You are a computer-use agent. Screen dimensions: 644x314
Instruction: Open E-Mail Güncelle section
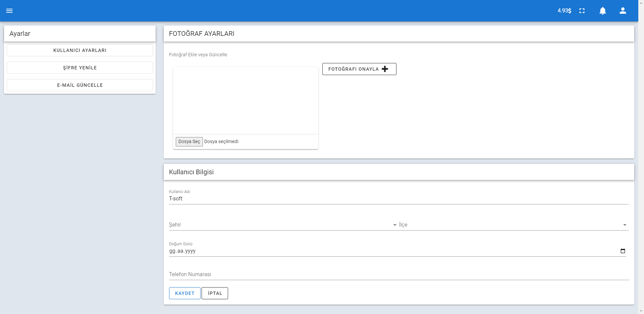point(80,85)
